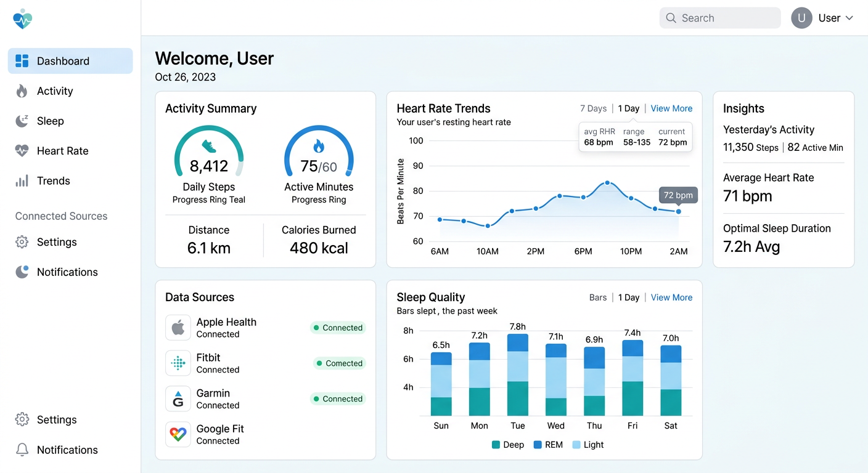
Task: Select 1 Day in Sleep Quality
Action: [629, 297]
